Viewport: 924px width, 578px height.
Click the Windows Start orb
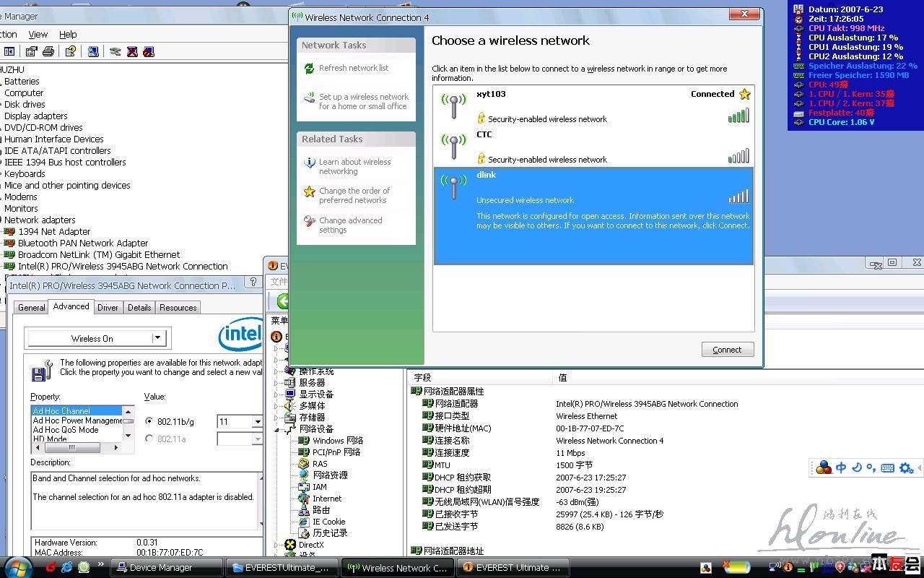click(x=18, y=567)
